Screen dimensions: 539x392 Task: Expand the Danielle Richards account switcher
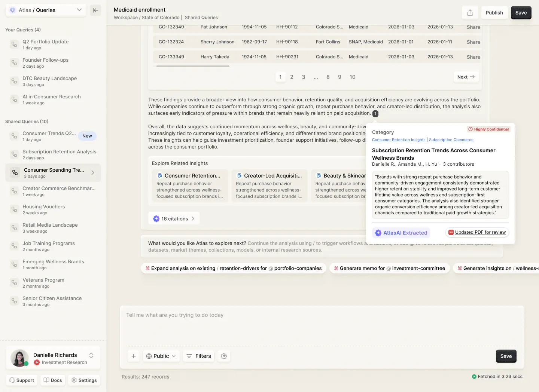pyautogui.click(x=91, y=355)
